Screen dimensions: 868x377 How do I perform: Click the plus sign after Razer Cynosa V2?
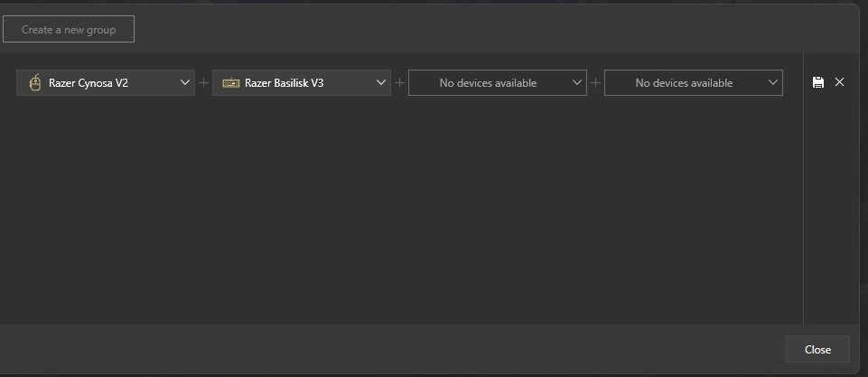(x=204, y=83)
